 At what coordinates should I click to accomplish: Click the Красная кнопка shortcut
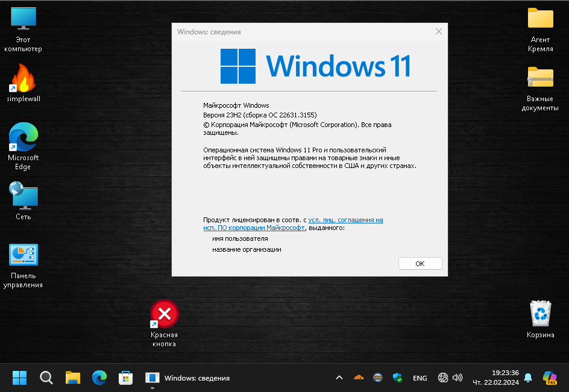tap(164, 323)
